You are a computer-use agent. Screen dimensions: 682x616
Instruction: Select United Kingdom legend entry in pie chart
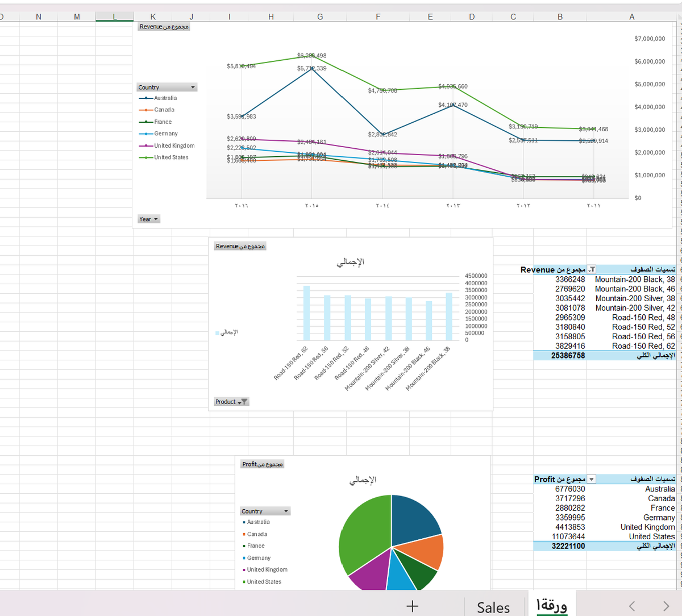point(265,569)
